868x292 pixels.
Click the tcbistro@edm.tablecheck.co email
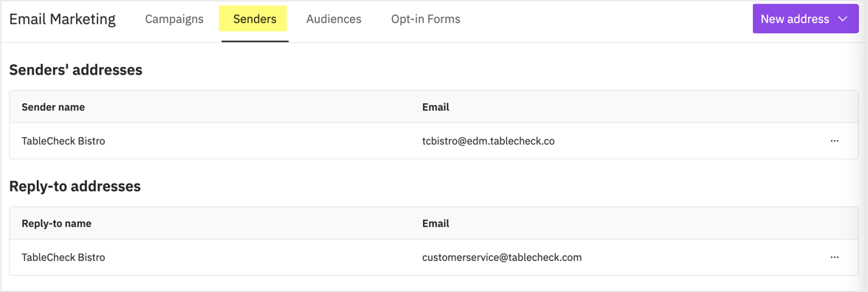click(x=489, y=141)
